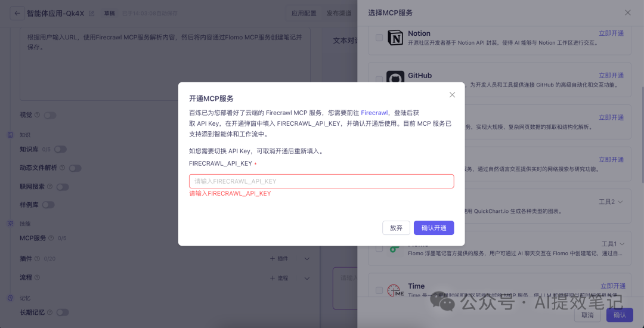Click 立即开通 beside the 网络搜索与研究功能 description
644x328 pixels.
[611, 159]
